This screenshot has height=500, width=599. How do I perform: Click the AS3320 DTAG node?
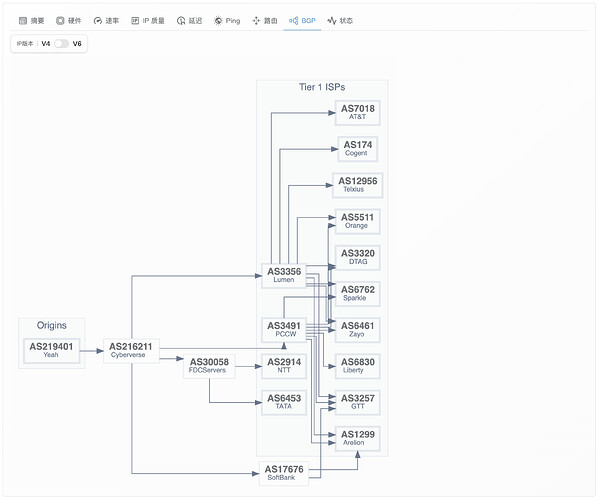358,257
